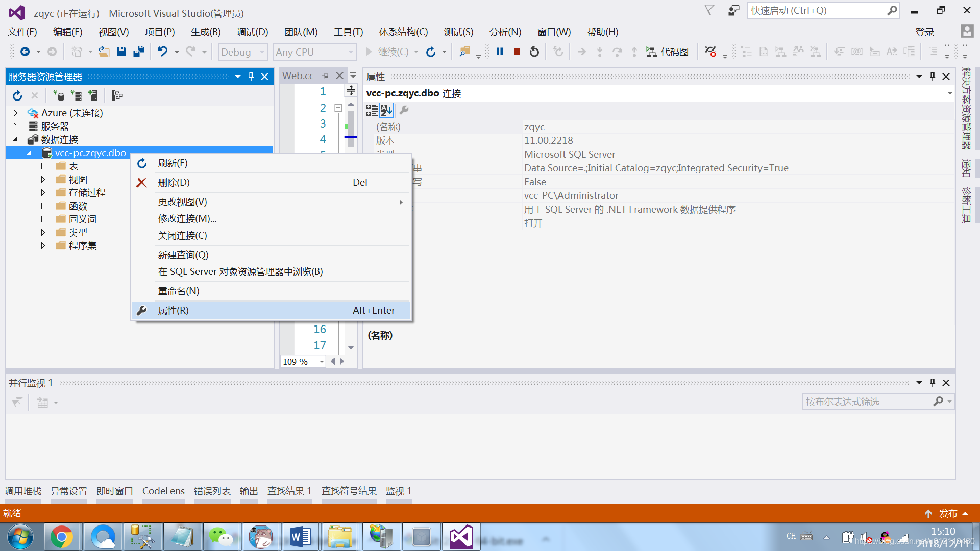This screenshot has width=980, height=551.
Task: Expand the 存储过程 folder
Action: click(43, 192)
